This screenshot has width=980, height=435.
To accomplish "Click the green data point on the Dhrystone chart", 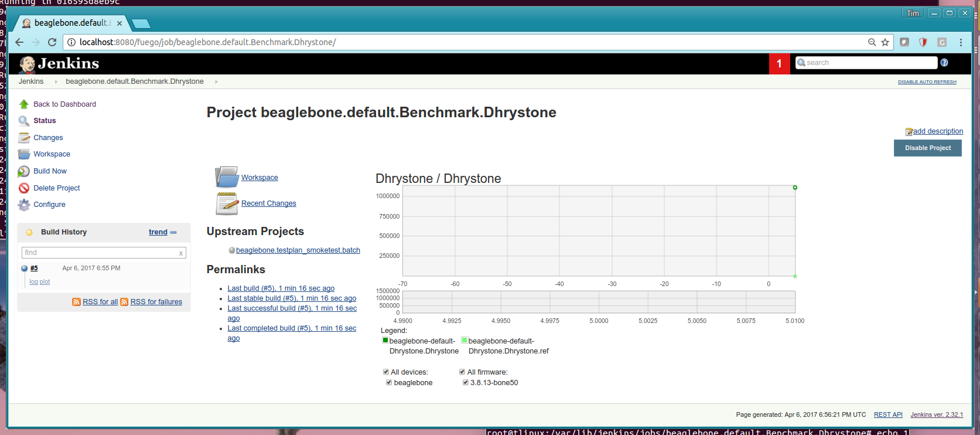I will point(795,188).
